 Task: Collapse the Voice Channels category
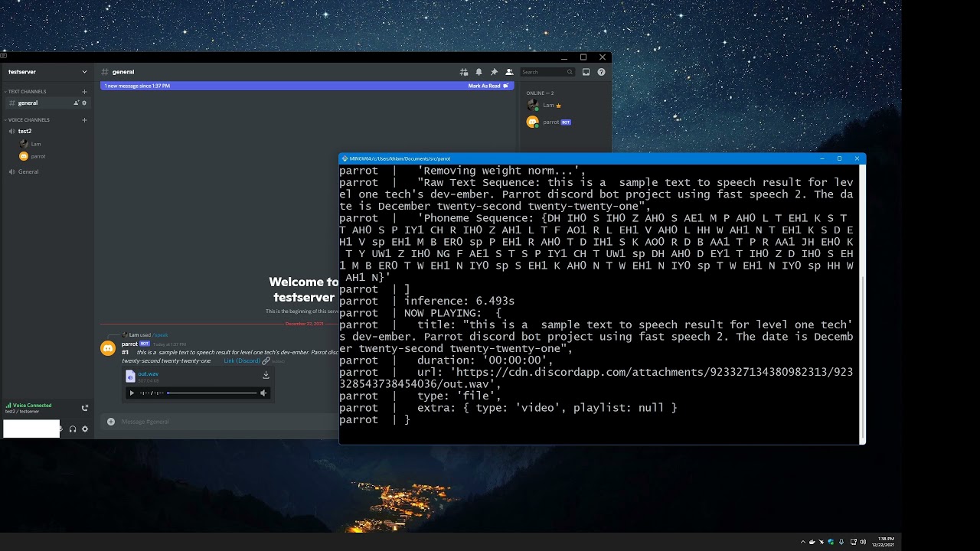(x=28, y=120)
